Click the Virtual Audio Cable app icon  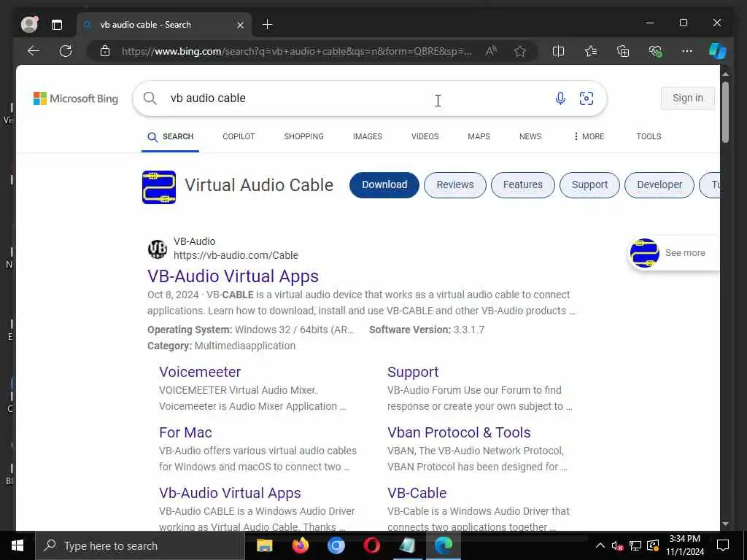pyautogui.click(x=159, y=187)
